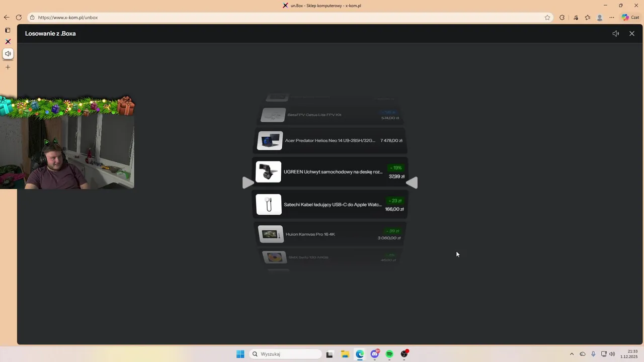Open the media control music icon
This screenshot has width=644, height=362.
click(576, 17)
